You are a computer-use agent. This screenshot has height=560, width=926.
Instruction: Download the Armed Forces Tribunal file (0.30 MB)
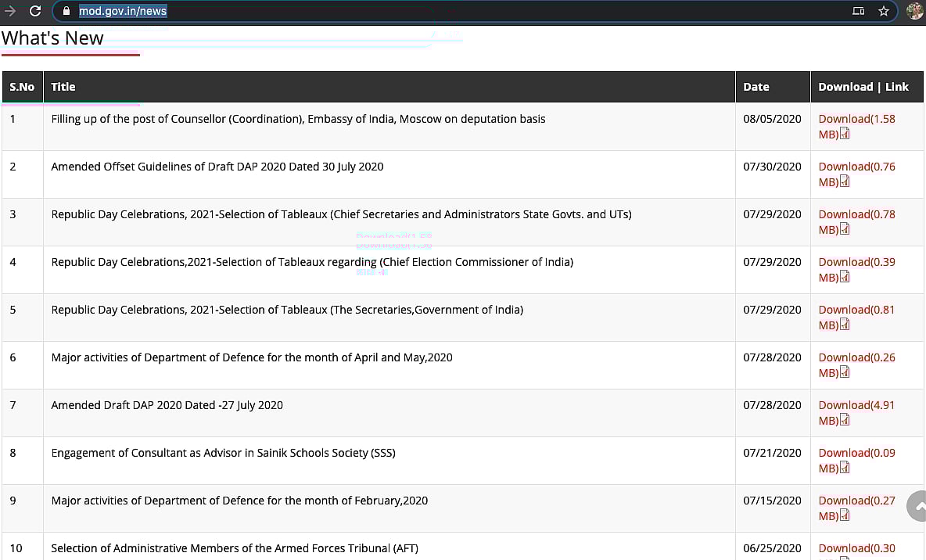point(856,548)
